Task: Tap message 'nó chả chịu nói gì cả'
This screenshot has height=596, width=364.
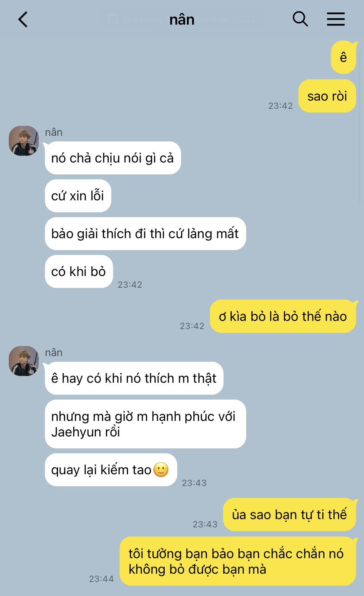Action: (x=113, y=158)
